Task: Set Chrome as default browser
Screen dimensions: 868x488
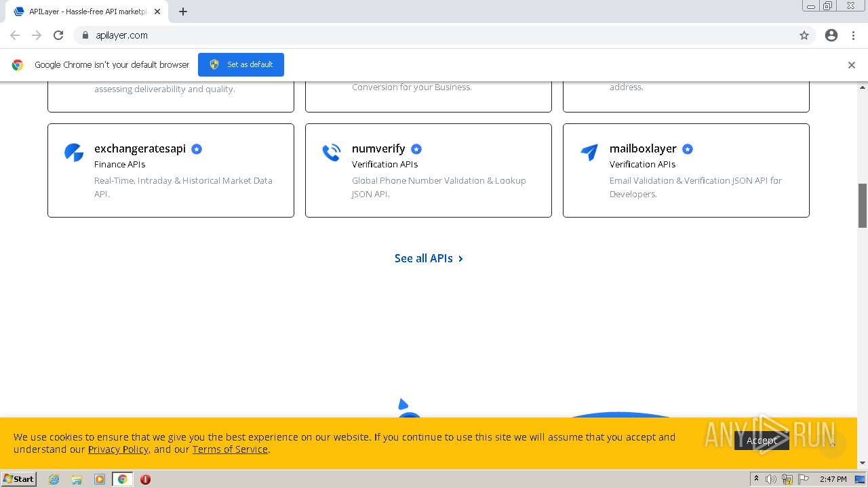Action: [241, 64]
